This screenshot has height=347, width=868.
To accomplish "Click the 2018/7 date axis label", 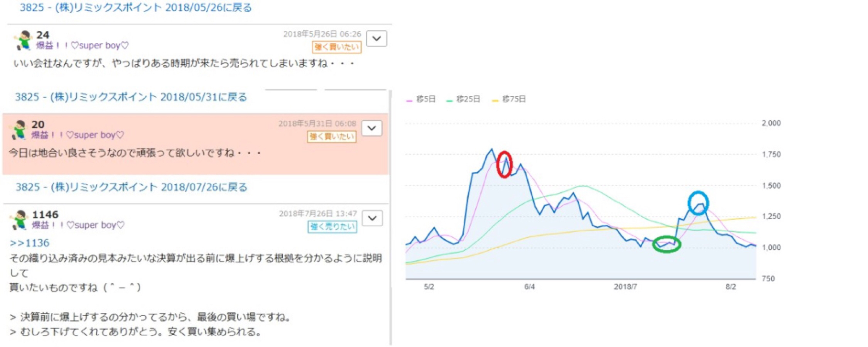I will pos(625,287).
